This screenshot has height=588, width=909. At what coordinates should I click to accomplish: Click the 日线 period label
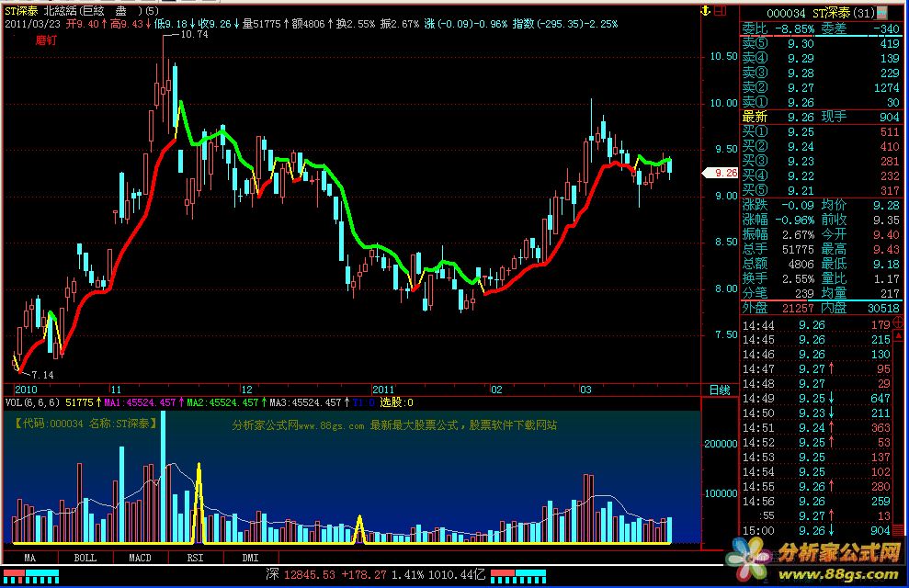click(x=720, y=390)
